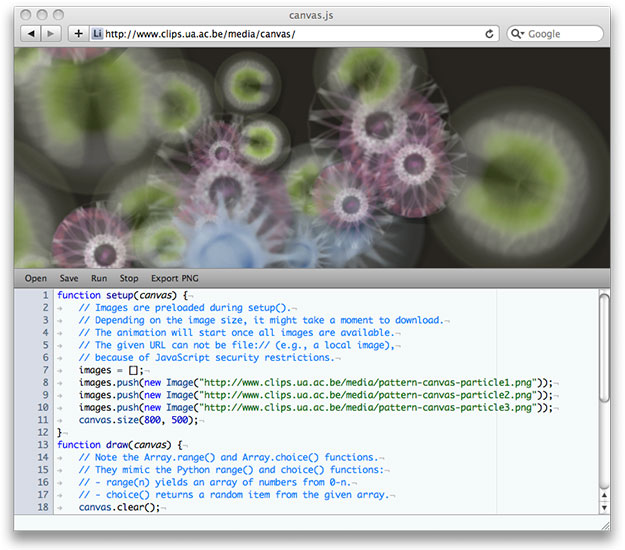Select Export PNG in the toolbar
This screenshot has width=625, height=550.
[176, 278]
